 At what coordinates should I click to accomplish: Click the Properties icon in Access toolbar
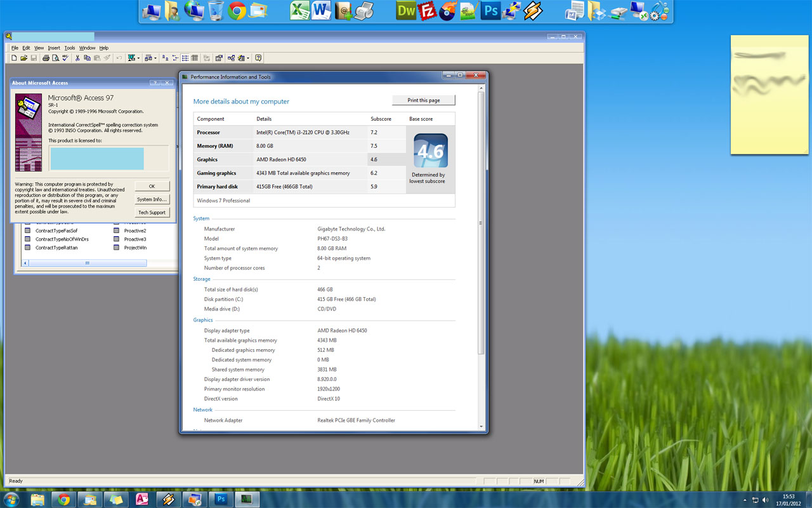(x=218, y=58)
